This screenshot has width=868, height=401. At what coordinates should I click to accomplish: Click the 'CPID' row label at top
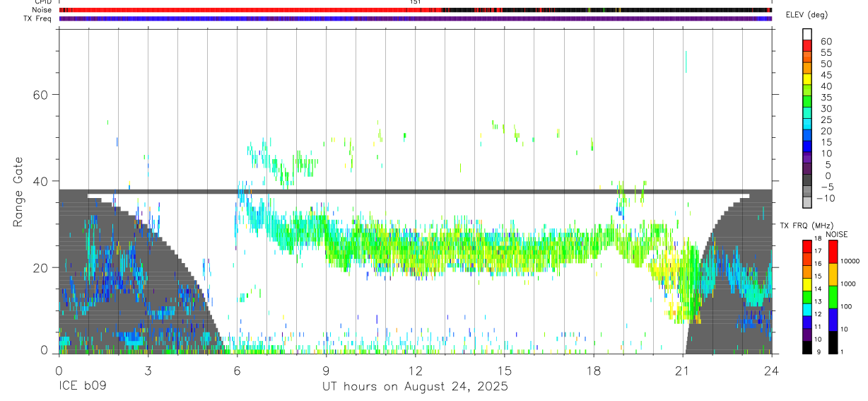[x=42, y=2]
